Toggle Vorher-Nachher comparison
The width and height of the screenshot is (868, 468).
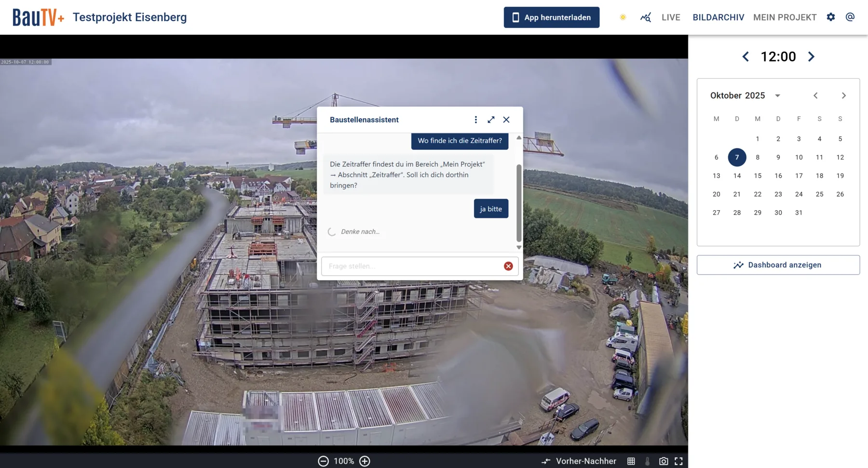click(x=579, y=461)
